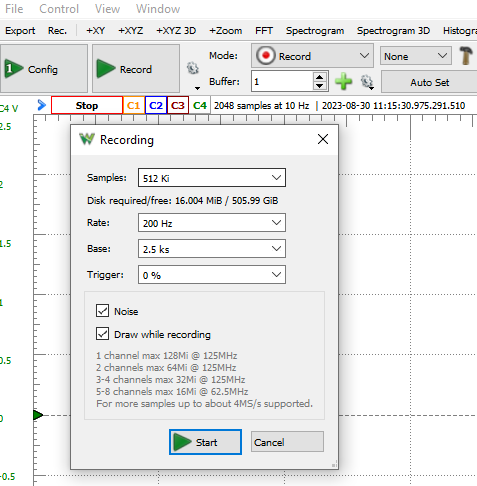Open the Spectrogram view
Image resolution: width=477 pixels, height=486 pixels.
tap(315, 31)
